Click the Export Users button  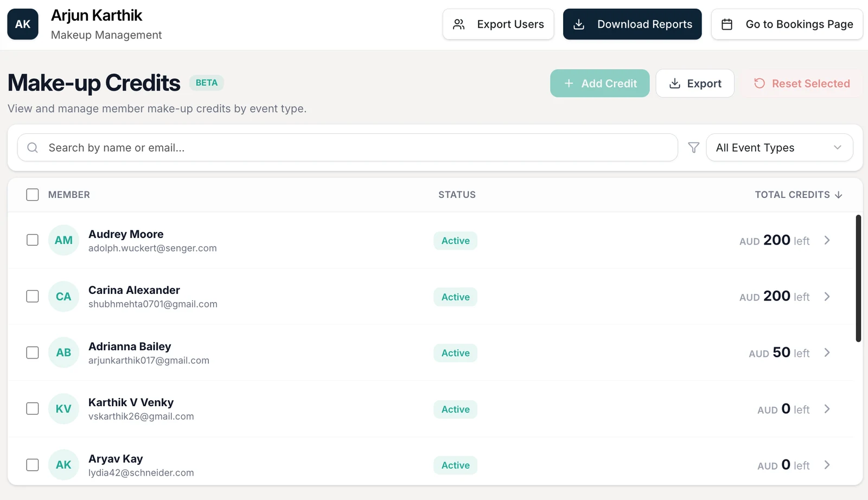[498, 24]
